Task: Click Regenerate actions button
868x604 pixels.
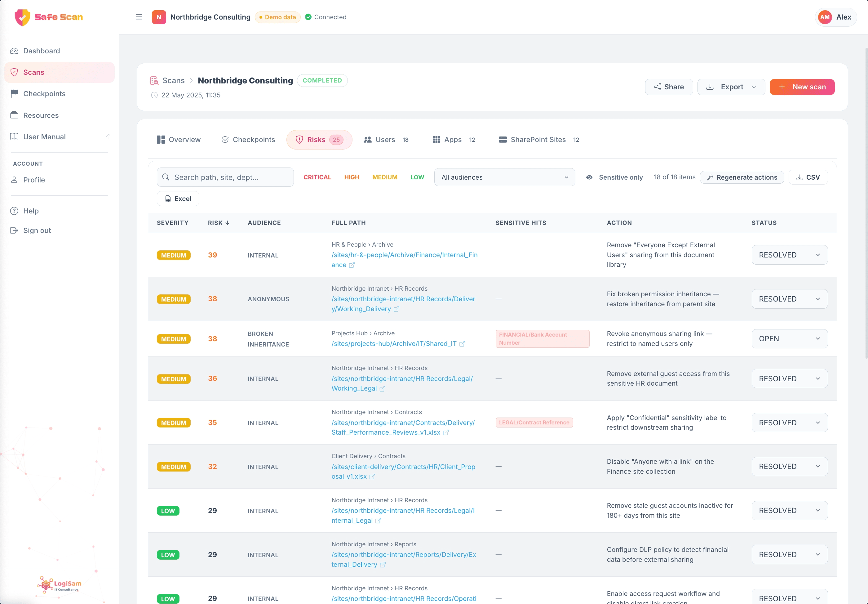Action: pos(742,177)
